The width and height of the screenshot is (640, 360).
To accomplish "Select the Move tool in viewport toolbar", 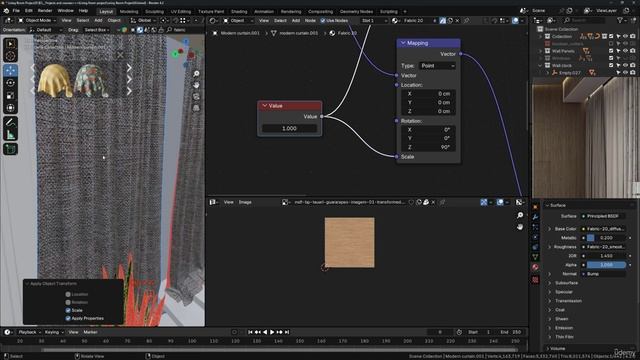I will [10, 70].
